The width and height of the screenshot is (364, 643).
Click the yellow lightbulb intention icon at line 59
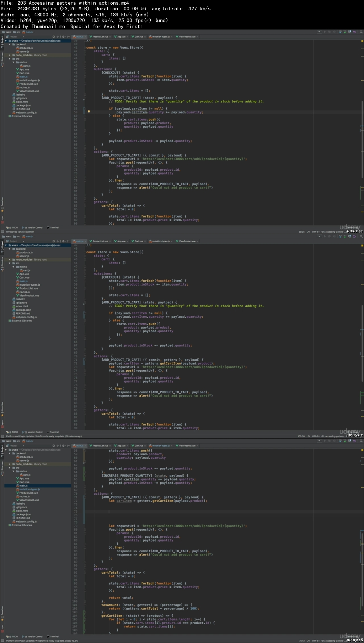[89, 112]
